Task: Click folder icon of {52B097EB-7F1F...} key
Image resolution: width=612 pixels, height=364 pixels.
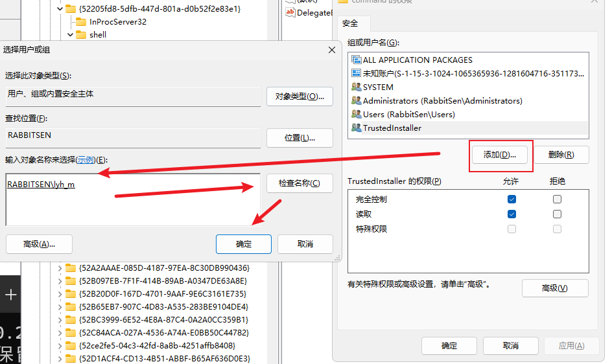Action: tap(70, 281)
